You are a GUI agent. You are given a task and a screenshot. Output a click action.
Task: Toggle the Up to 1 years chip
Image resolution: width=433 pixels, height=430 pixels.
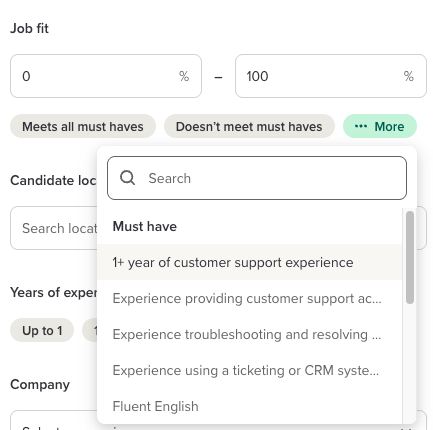coord(42,330)
